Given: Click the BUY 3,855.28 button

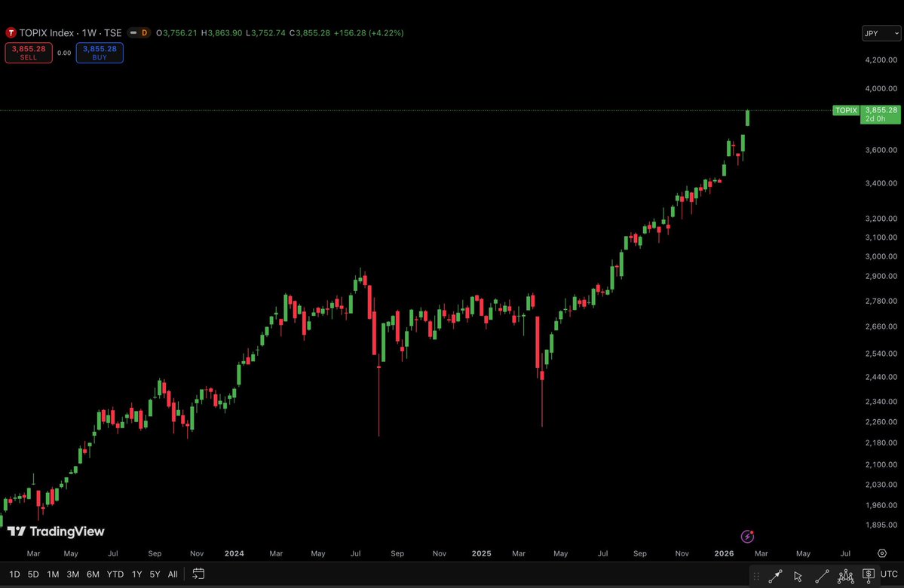Looking at the screenshot, I should [100, 53].
